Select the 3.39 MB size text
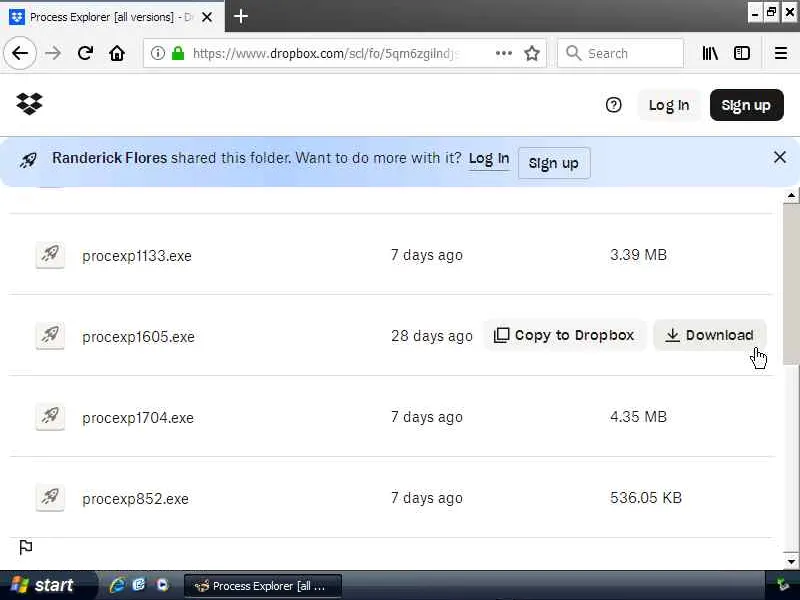 (638, 255)
